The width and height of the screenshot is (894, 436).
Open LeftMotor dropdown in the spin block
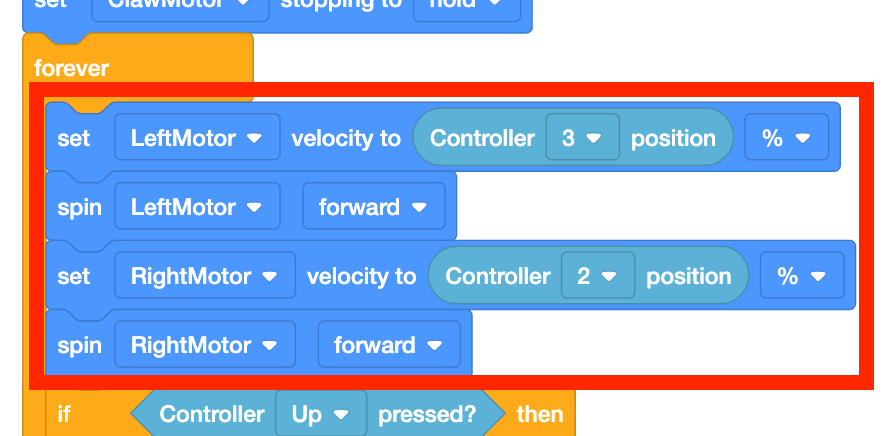(x=197, y=207)
